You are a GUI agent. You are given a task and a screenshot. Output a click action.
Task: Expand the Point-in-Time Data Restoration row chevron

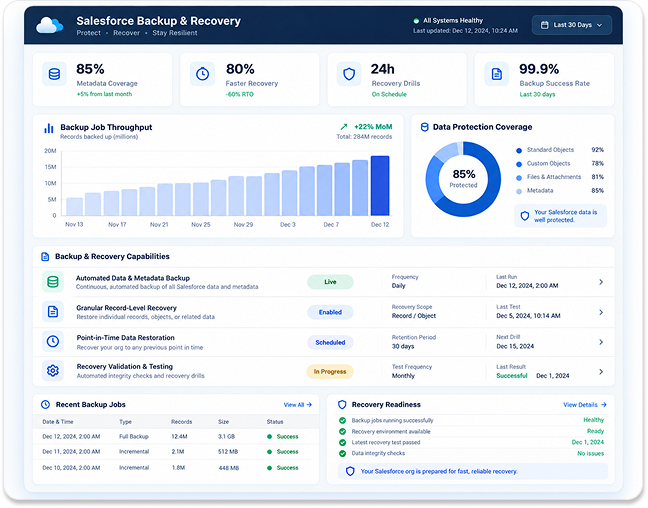pos(601,342)
